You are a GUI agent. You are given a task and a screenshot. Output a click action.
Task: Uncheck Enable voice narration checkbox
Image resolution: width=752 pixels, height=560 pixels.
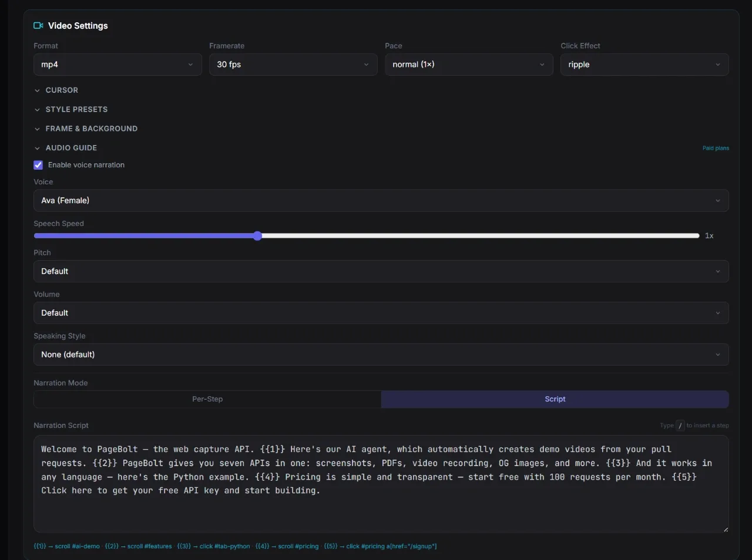[38, 165]
